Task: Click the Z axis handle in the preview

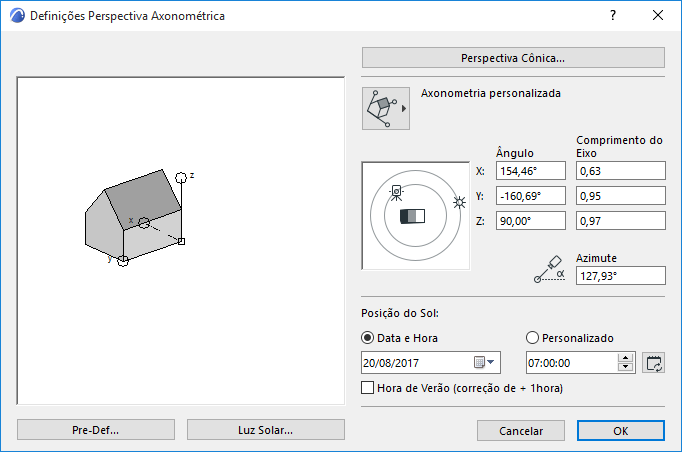Action: coord(181,177)
